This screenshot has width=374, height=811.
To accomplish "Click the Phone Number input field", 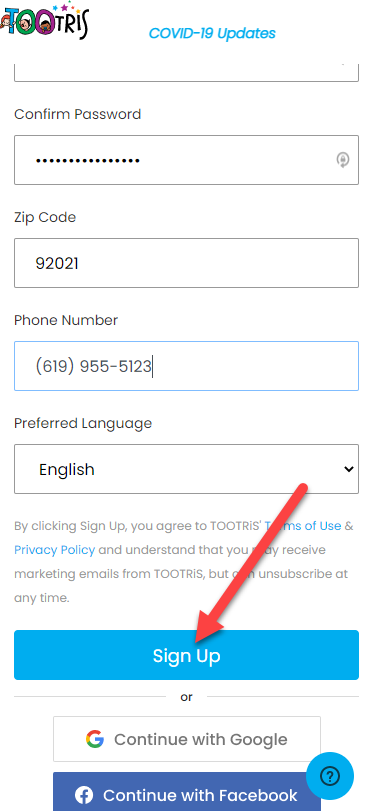I will (x=186, y=366).
